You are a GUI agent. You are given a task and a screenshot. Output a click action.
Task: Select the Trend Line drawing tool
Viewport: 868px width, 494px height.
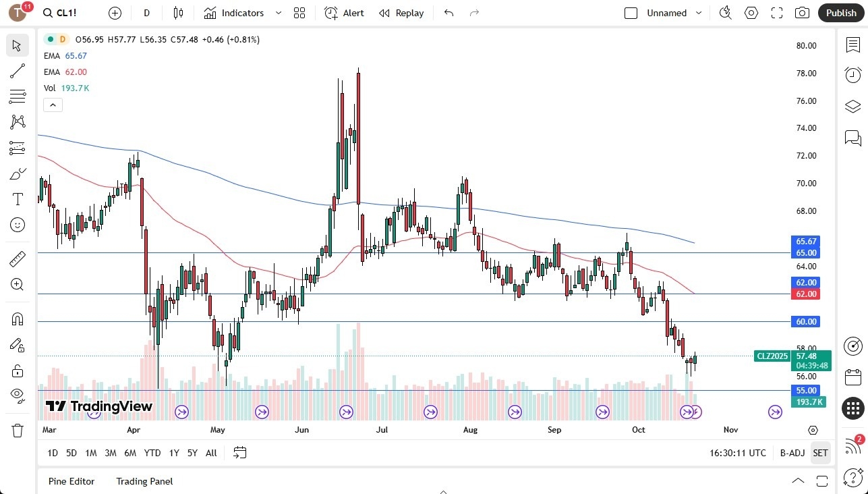click(x=17, y=71)
